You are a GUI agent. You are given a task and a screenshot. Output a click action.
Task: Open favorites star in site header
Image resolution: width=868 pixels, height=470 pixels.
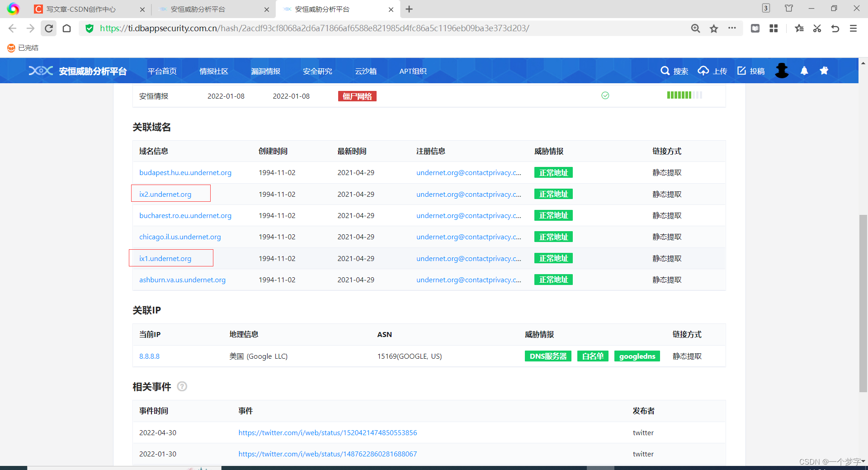[824, 71]
